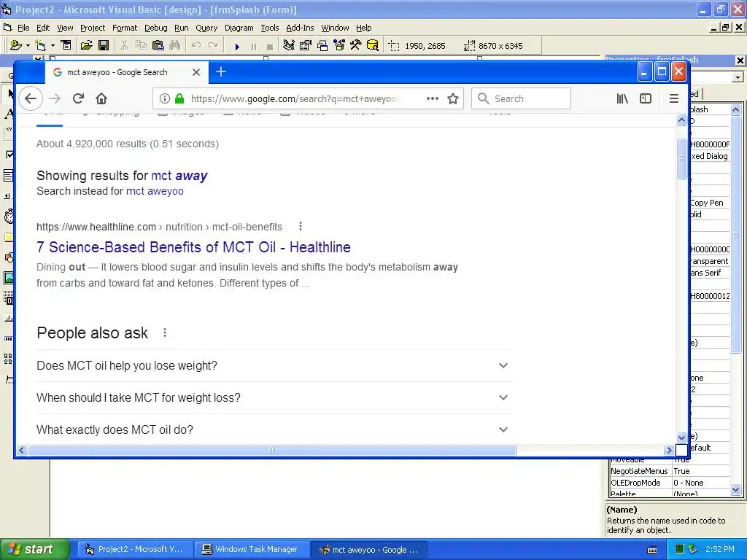Reload the page with the refresh icon

(78, 98)
